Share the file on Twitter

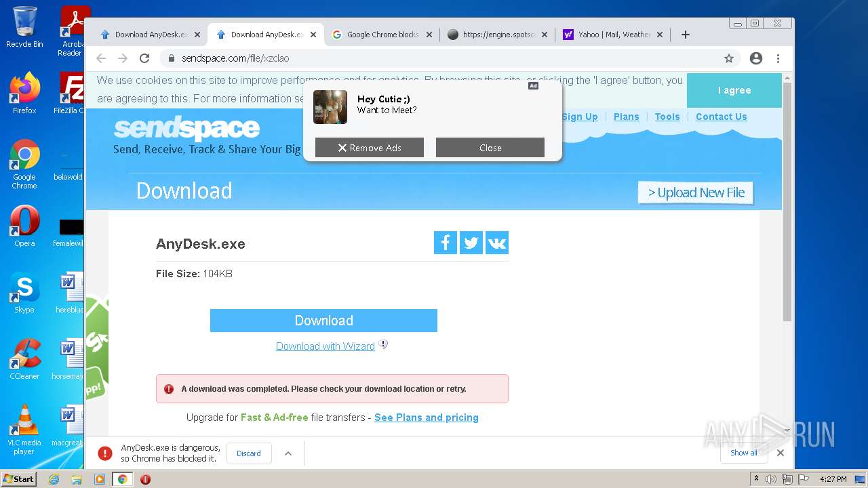(471, 243)
